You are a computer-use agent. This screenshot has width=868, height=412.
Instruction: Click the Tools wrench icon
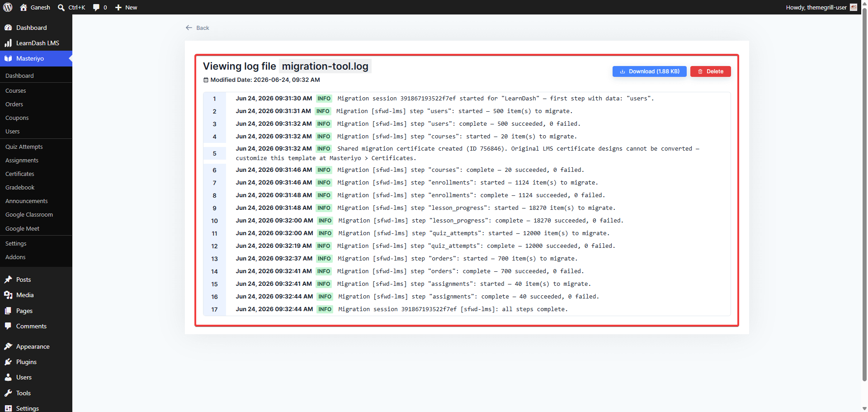pyautogui.click(x=8, y=393)
